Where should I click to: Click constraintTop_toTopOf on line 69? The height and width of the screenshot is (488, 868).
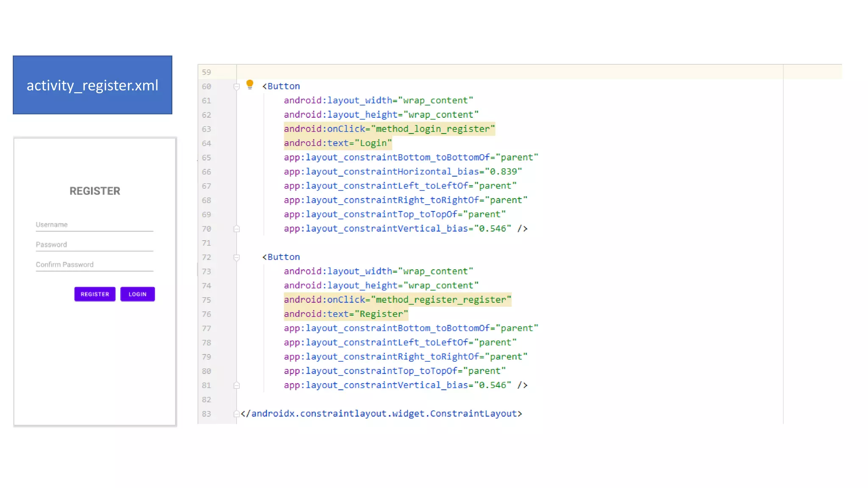pyautogui.click(x=395, y=214)
